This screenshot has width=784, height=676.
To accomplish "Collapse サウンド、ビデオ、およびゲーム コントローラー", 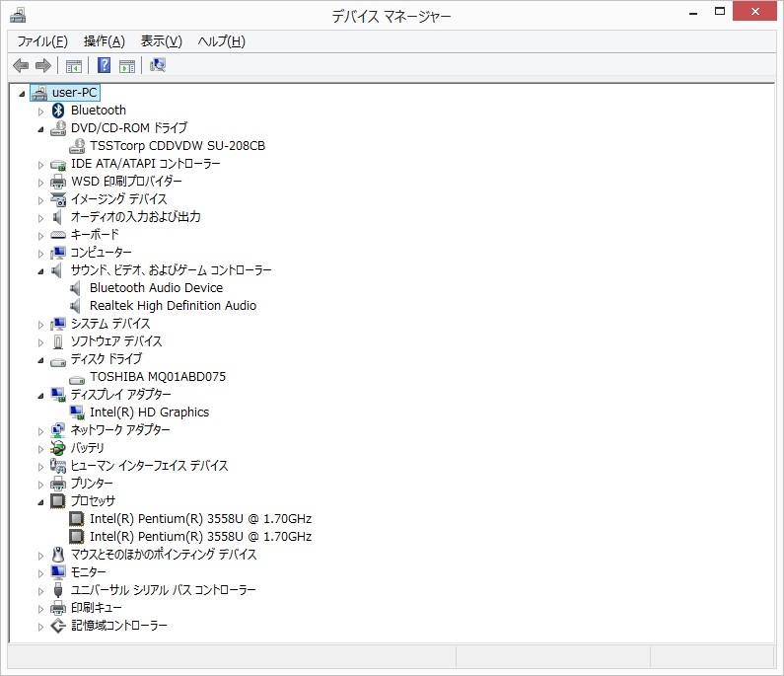I will [x=40, y=271].
